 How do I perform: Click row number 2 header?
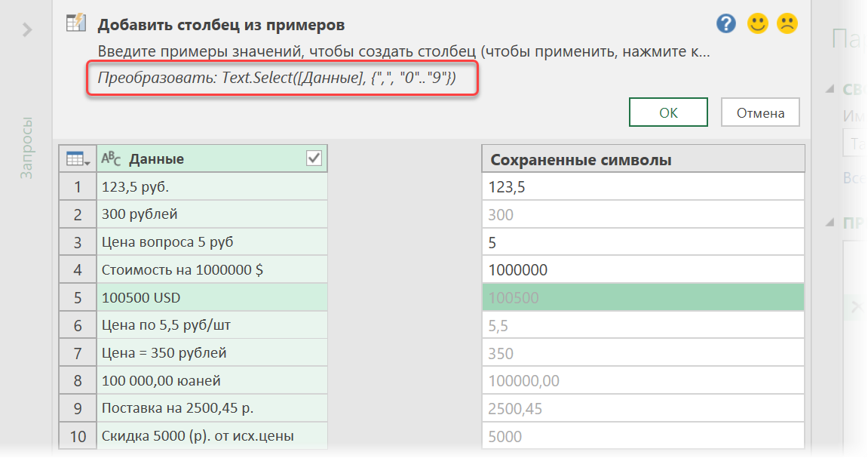[x=78, y=214]
